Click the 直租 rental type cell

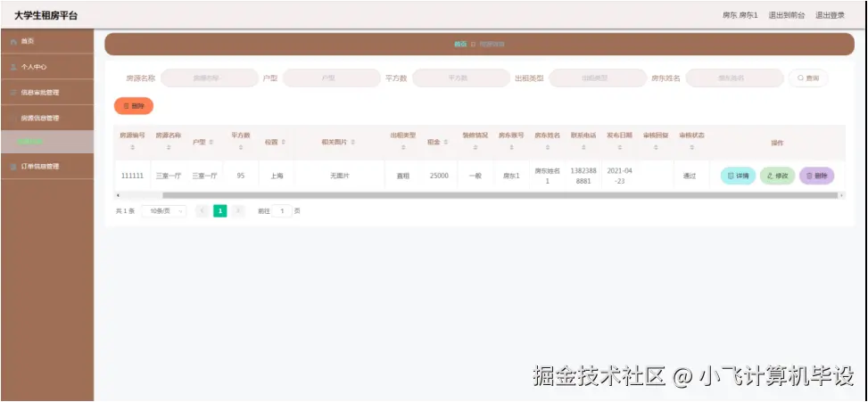403,176
